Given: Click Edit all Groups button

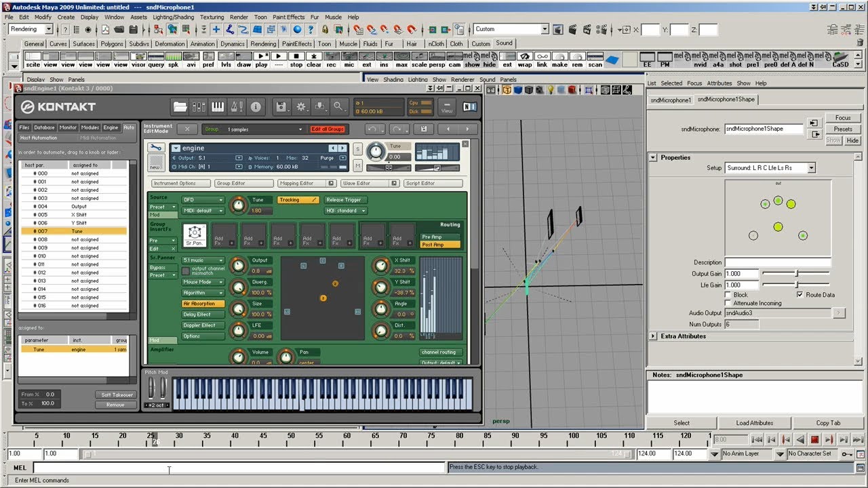Looking at the screenshot, I should 328,129.
